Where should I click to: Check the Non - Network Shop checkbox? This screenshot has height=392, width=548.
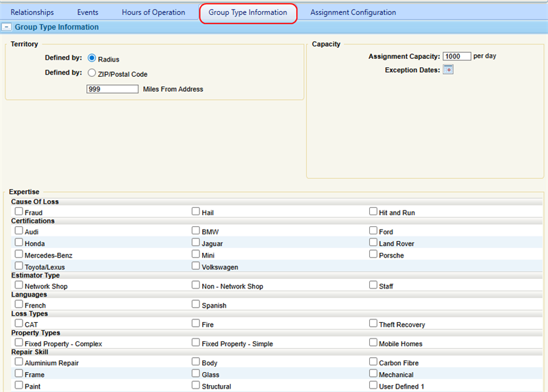coord(196,284)
